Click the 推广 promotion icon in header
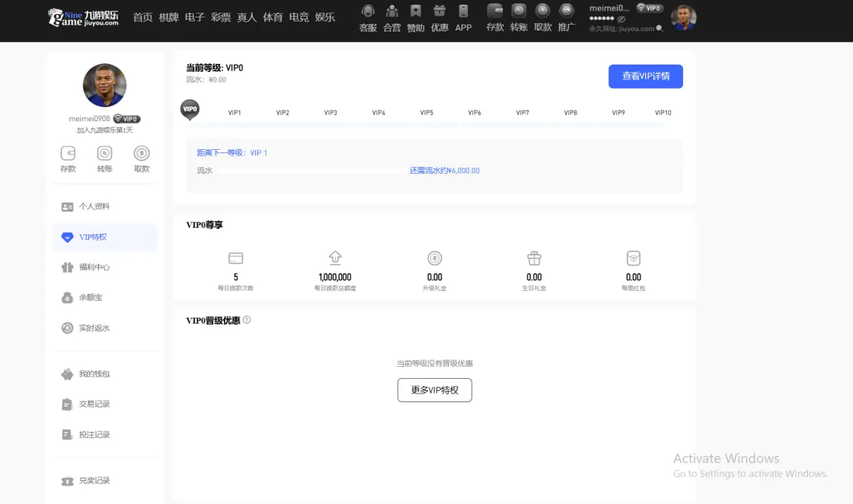This screenshot has height=504, width=853. [x=566, y=11]
